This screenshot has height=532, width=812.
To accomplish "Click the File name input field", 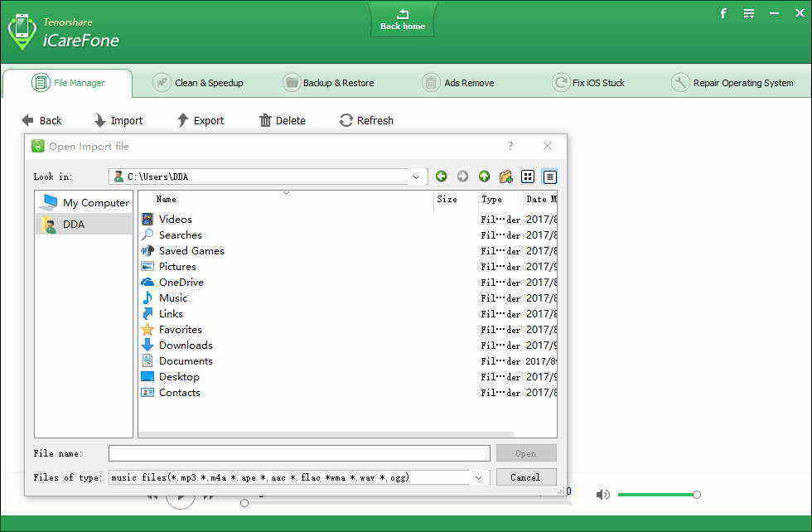I will pos(299,453).
